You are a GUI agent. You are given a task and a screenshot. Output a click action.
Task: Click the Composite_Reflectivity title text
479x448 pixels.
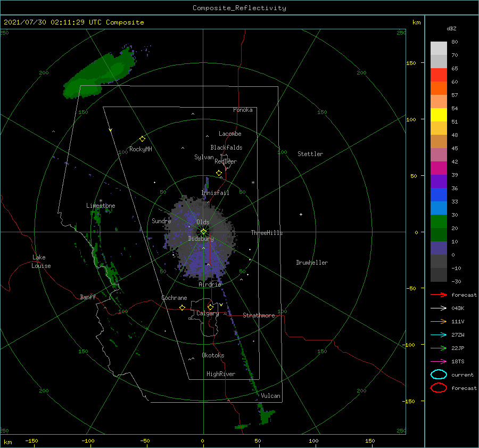(240, 8)
